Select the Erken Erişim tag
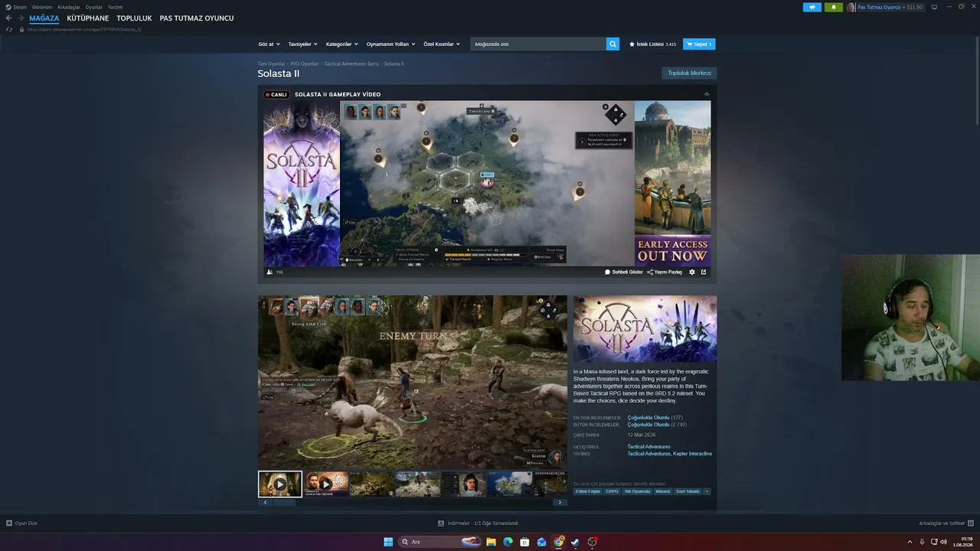The height and width of the screenshot is (551, 980). pos(588,491)
